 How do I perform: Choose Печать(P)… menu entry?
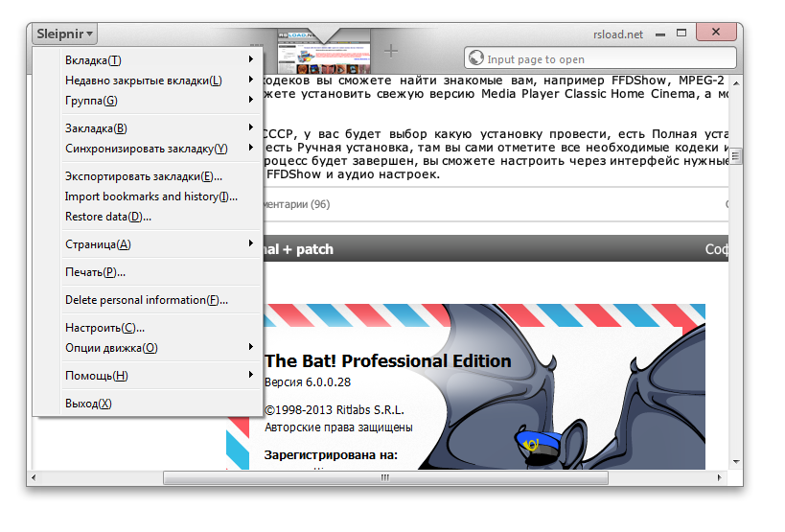pyautogui.click(x=149, y=272)
